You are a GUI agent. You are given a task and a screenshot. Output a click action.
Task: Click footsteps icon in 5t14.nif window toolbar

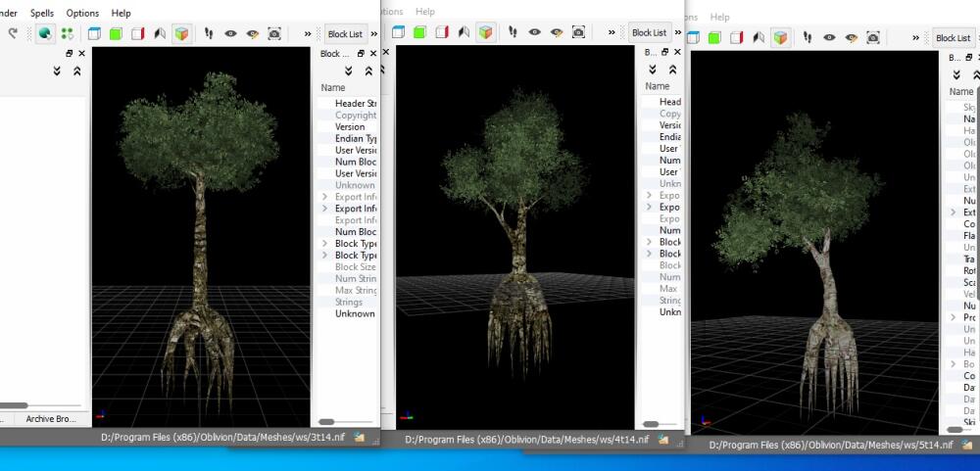pyautogui.click(x=808, y=38)
